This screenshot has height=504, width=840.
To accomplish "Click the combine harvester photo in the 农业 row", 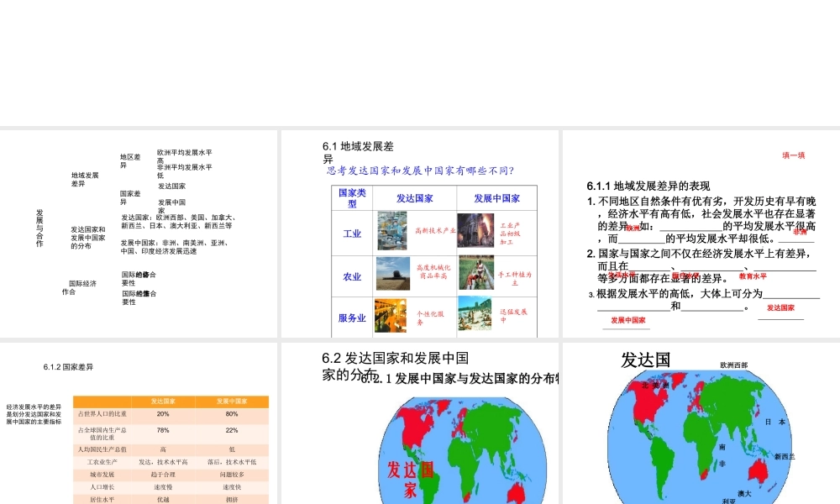I will pos(392,274).
